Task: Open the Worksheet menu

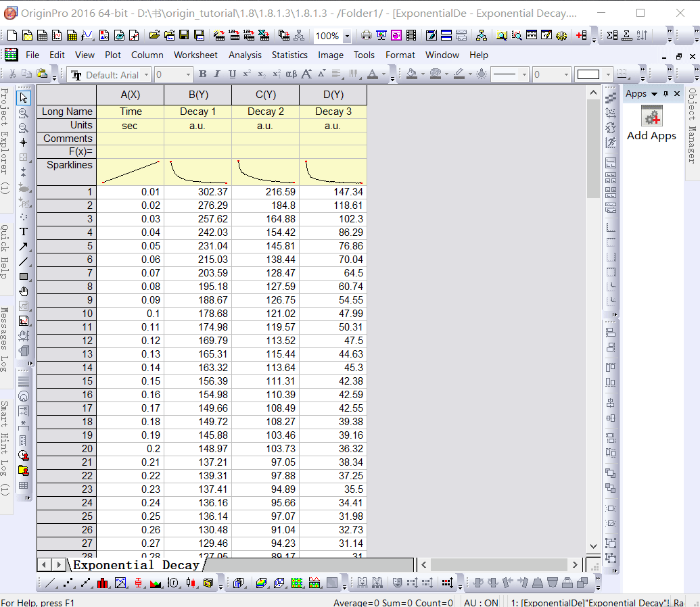Action: point(195,55)
